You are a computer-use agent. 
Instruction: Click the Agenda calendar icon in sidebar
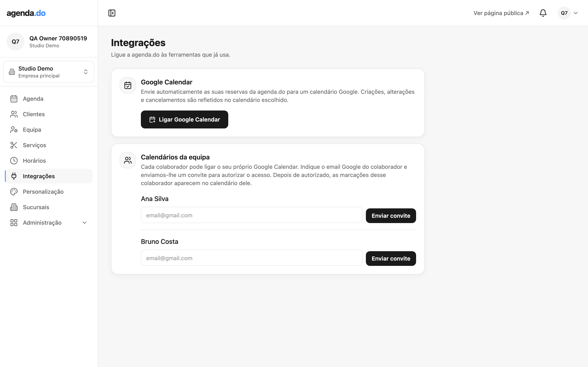tap(14, 99)
